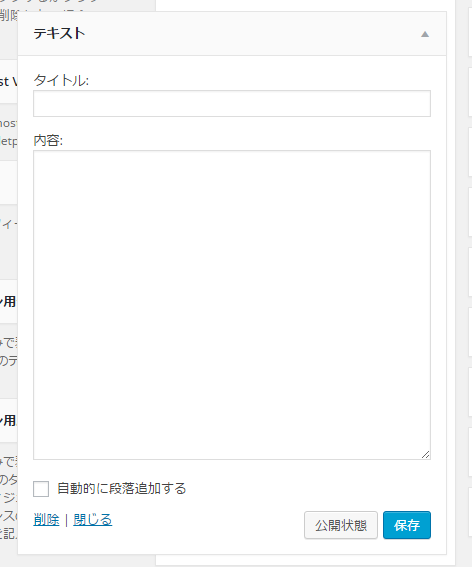This screenshot has width=472, height=567.
Task: Select the upper 'ン用' widget on the left
Action: click(9, 301)
